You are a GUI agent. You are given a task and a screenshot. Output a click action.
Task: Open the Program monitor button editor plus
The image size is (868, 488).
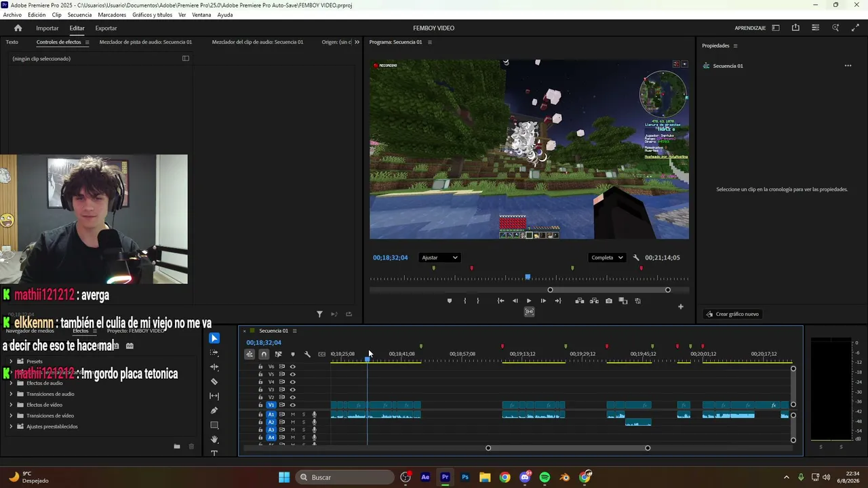tap(681, 306)
